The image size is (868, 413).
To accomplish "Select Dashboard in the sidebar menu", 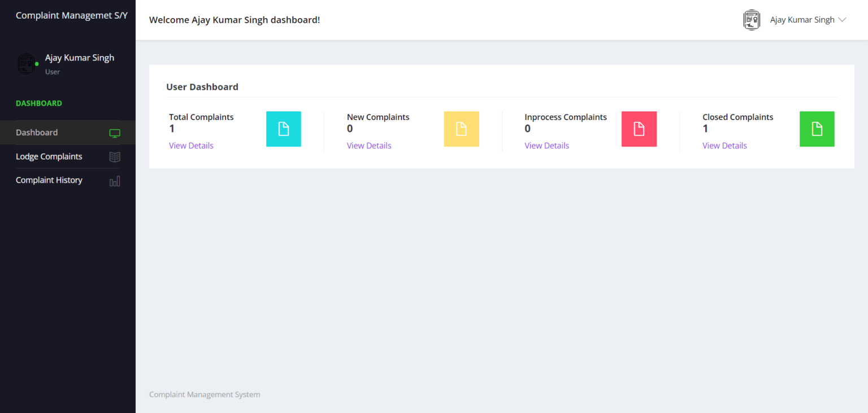I will coord(37,132).
